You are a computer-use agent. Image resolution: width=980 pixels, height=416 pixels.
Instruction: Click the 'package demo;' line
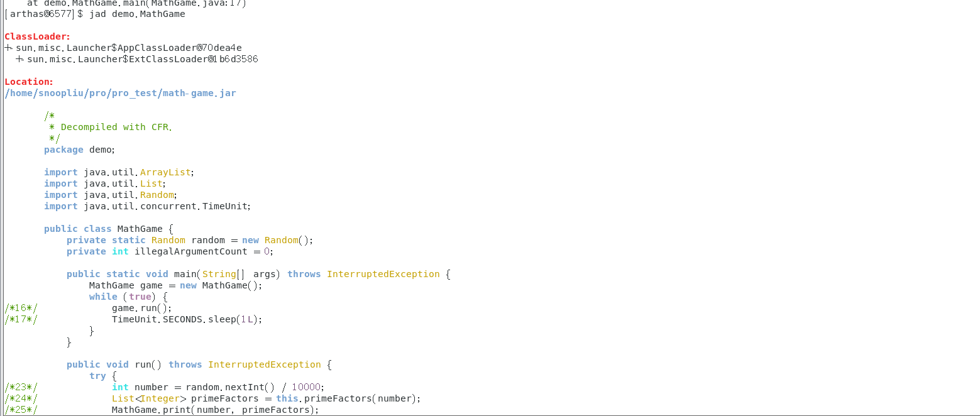pyautogui.click(x=80, y=150)
